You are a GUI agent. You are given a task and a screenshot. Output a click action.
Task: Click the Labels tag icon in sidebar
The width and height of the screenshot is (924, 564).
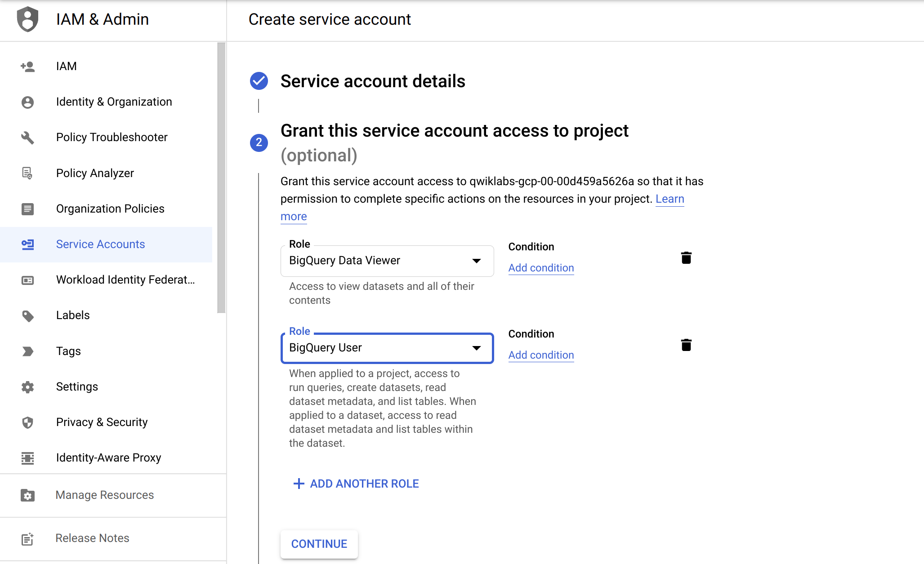[x=27, y=315]
